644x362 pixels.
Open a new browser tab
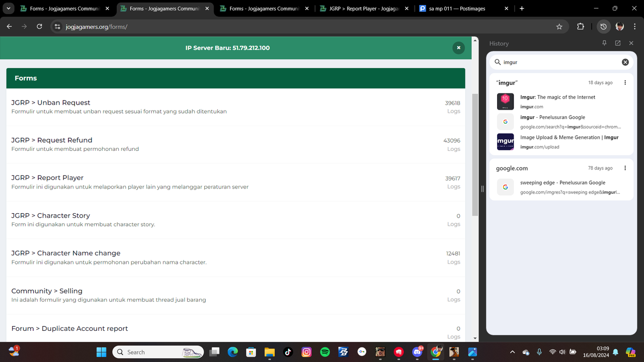522,9
